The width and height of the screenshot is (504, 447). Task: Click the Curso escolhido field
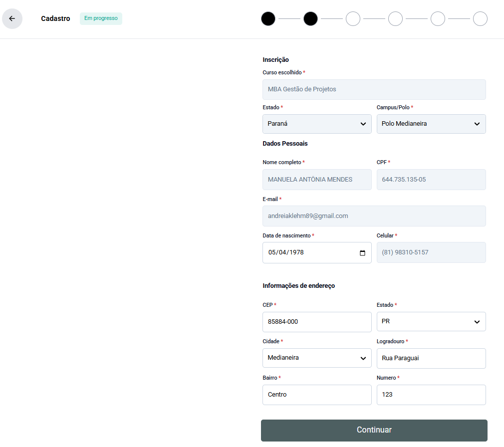coord(374,89)
